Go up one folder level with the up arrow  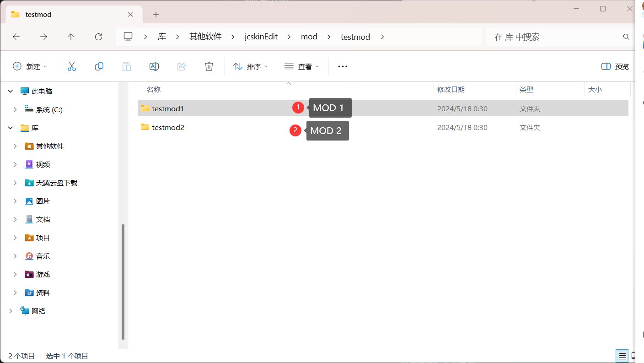click(71, 37)
